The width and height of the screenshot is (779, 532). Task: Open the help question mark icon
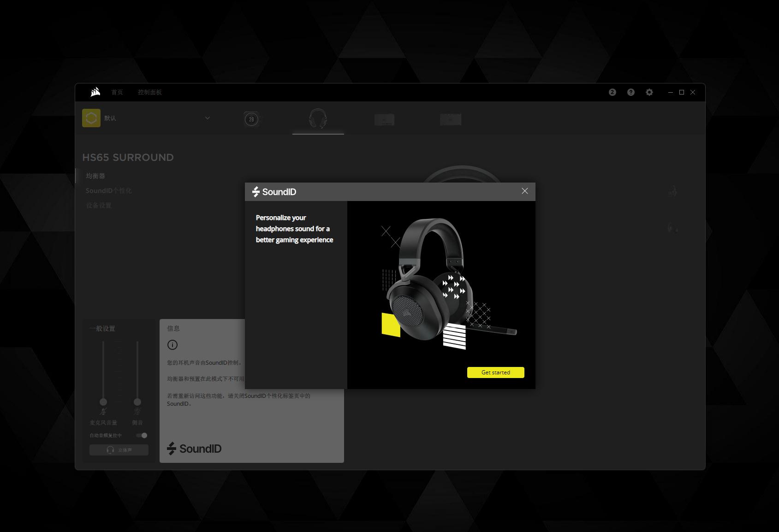(x=631, y=92)
